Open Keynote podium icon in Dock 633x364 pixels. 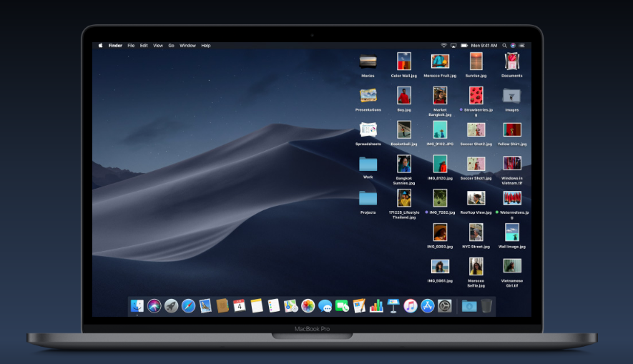point(393,306)
